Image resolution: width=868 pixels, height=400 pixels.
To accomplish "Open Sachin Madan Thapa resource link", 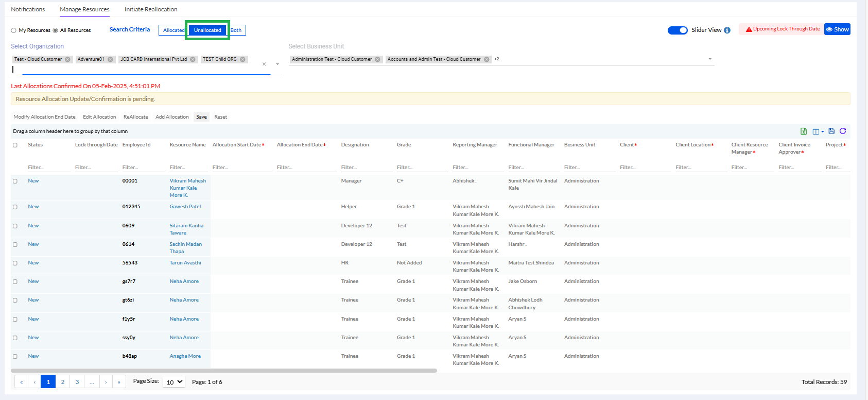I will coord(186,248).
